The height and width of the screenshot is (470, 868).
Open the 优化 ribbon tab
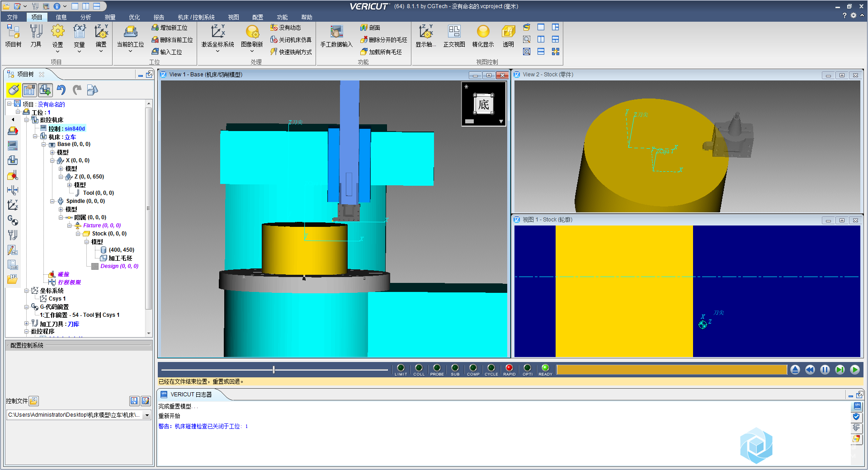(134, 17)
